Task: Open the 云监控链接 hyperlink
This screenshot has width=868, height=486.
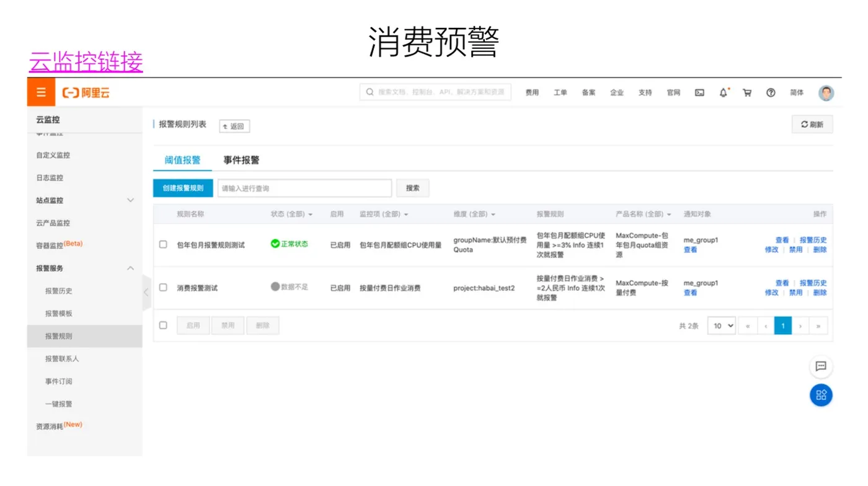Action: click(x=86, y=62)
